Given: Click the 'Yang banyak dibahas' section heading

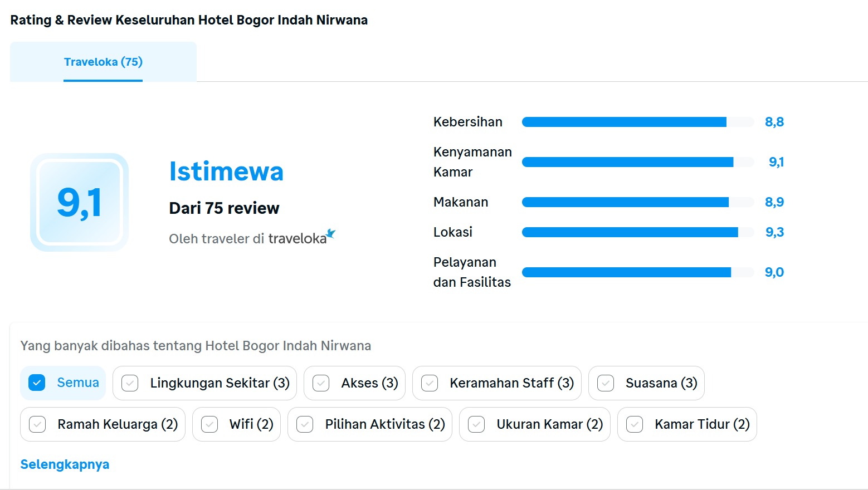Looking at the screenshot, I should [196, 346].
